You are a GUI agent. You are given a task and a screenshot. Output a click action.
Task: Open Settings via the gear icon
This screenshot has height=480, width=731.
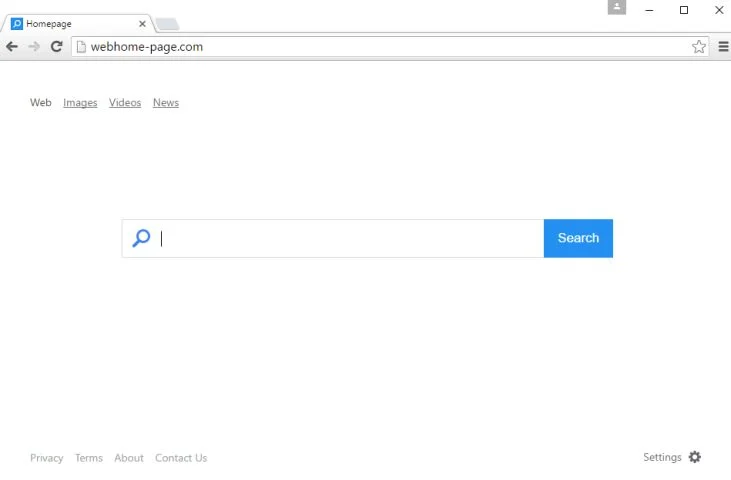[695, 457]
